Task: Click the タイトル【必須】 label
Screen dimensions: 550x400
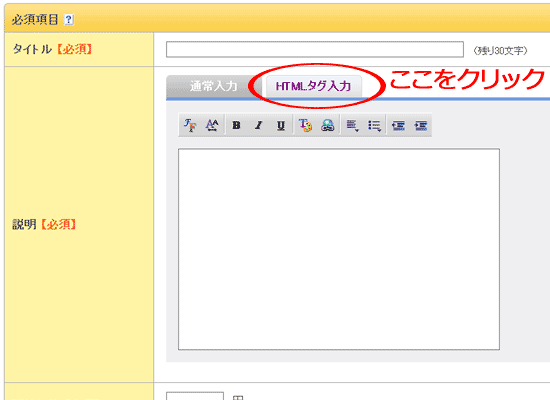Action: 52,49
